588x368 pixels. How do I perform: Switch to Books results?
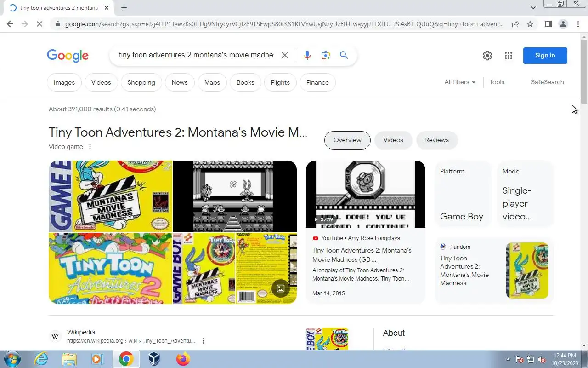[245, 82]
